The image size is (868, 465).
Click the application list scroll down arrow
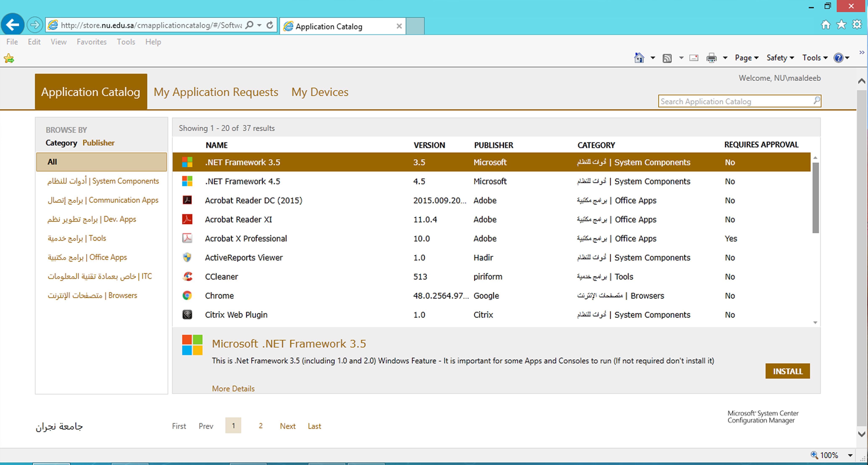816,323
